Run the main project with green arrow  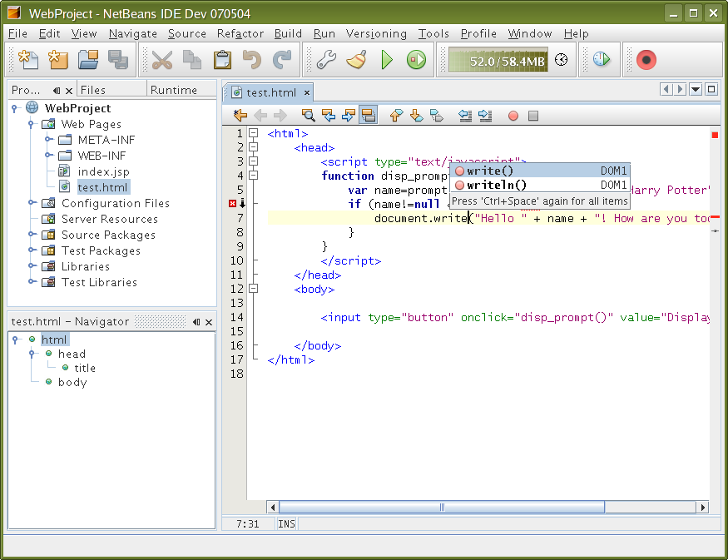pyautogui.click(x=387, y=60)
